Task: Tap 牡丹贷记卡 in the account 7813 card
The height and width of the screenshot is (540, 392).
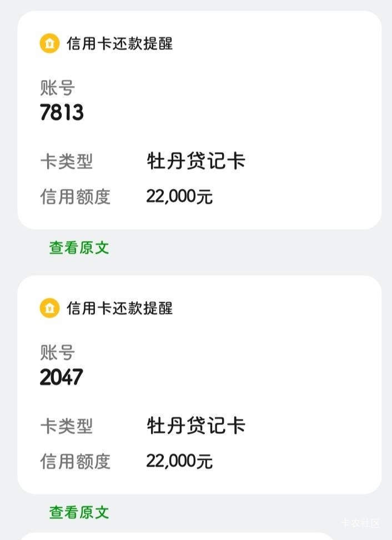Action: point(195,162)
